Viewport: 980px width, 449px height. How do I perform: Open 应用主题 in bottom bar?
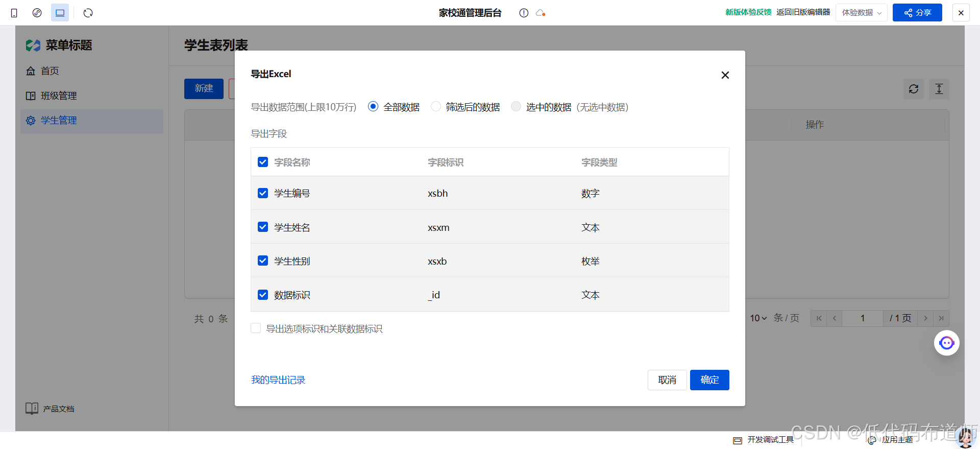pyautogui.click(x=890, y=440)
